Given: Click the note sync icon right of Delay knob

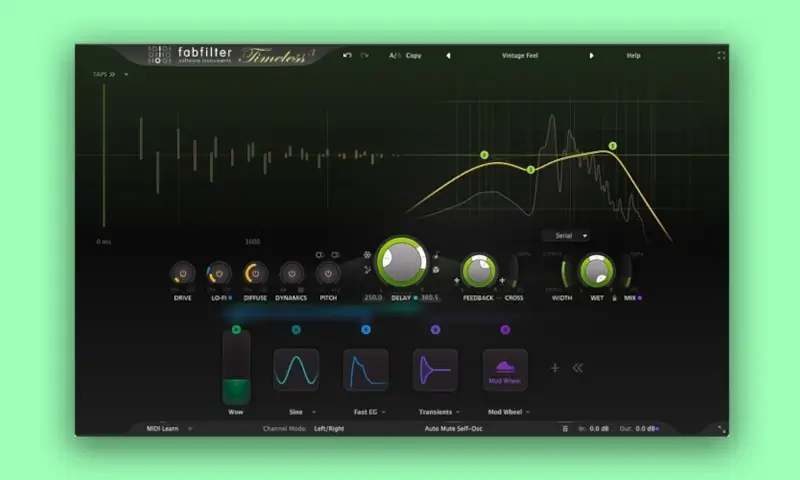Looking at the screenshot, I should click(436, 255).
